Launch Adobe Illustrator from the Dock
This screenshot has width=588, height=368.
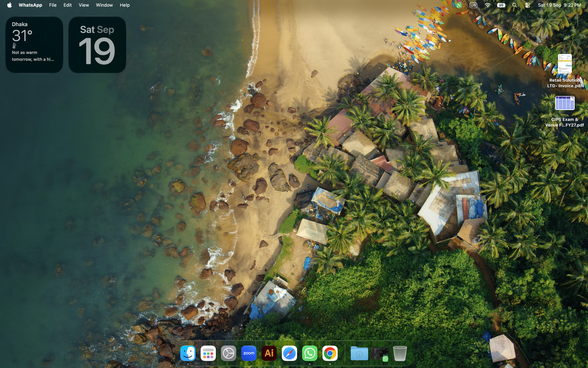(269, 354)
